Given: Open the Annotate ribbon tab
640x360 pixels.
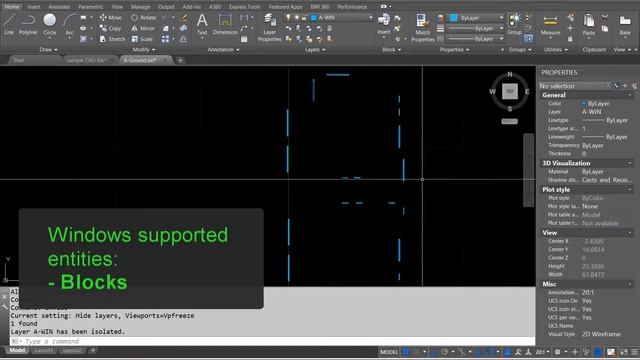Looking at the screenshot, I should click(x=59, y=7).
